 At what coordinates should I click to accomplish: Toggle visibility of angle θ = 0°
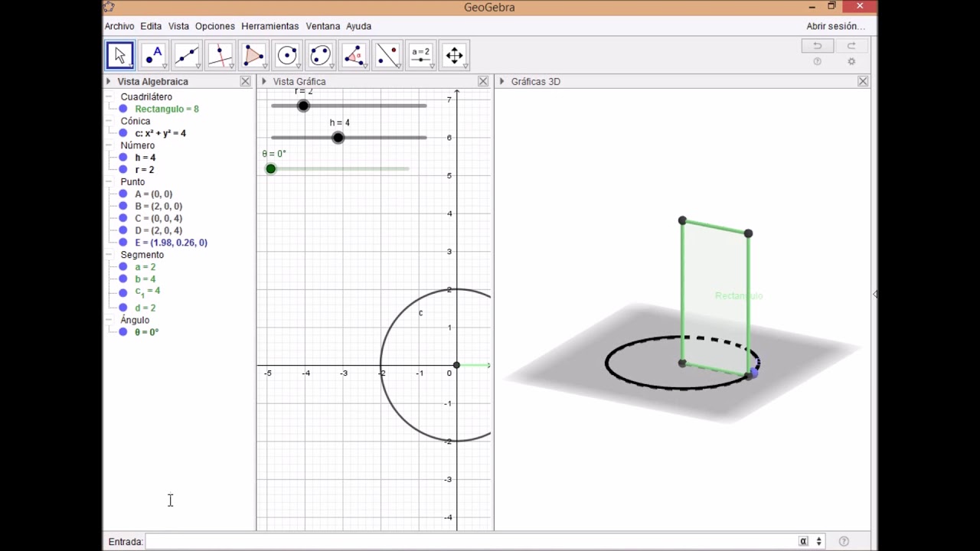123,332
